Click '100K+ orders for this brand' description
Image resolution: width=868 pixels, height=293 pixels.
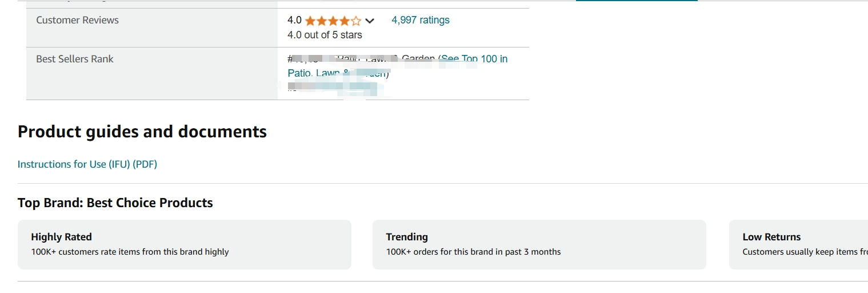[x=473, y=252]
